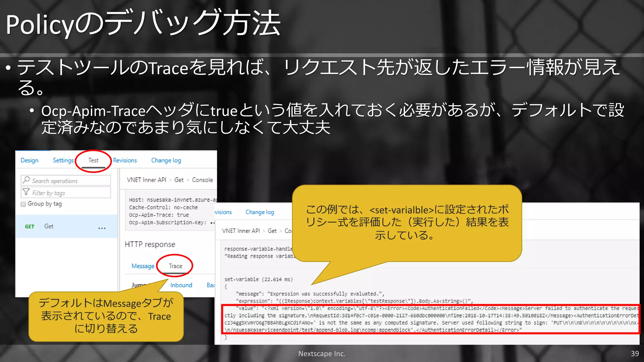Click VNET Inner API breadcrumb in right screenshot
644x362 pixels.
(x=241, y=231)
